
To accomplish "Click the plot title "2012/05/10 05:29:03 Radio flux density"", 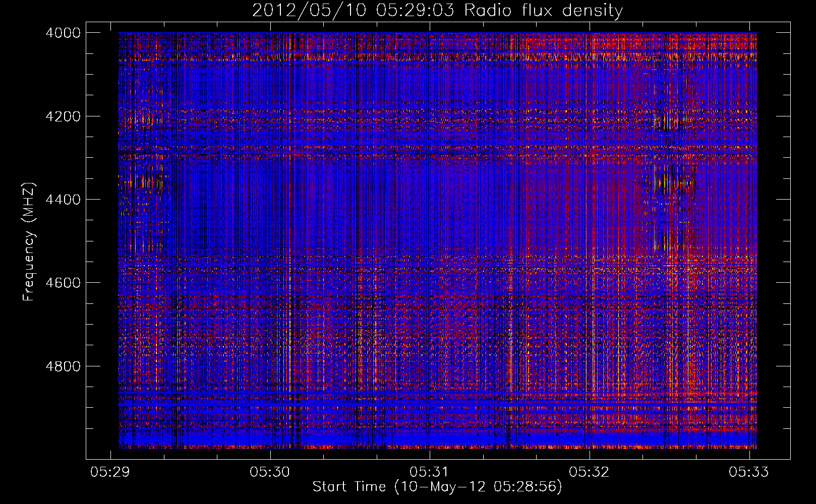I will coord(437,11).
